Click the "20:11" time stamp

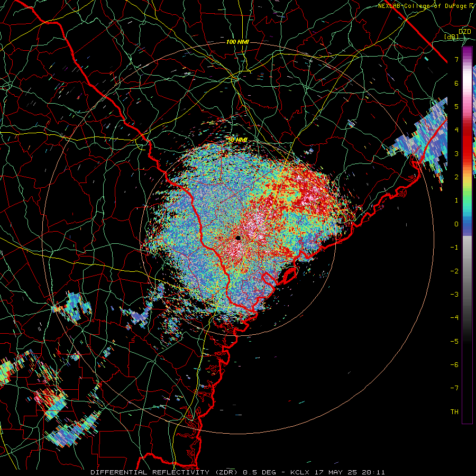373,472
